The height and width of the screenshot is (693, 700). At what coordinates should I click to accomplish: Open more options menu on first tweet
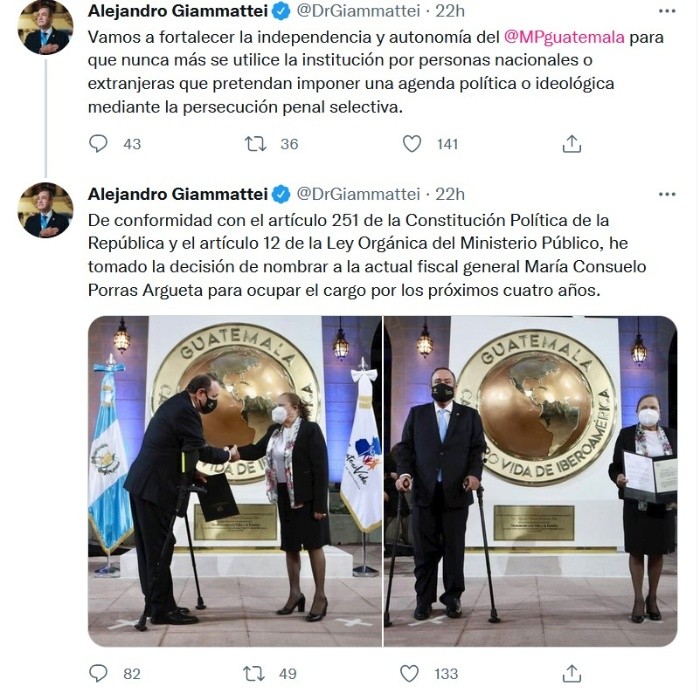tap(667, 11)
